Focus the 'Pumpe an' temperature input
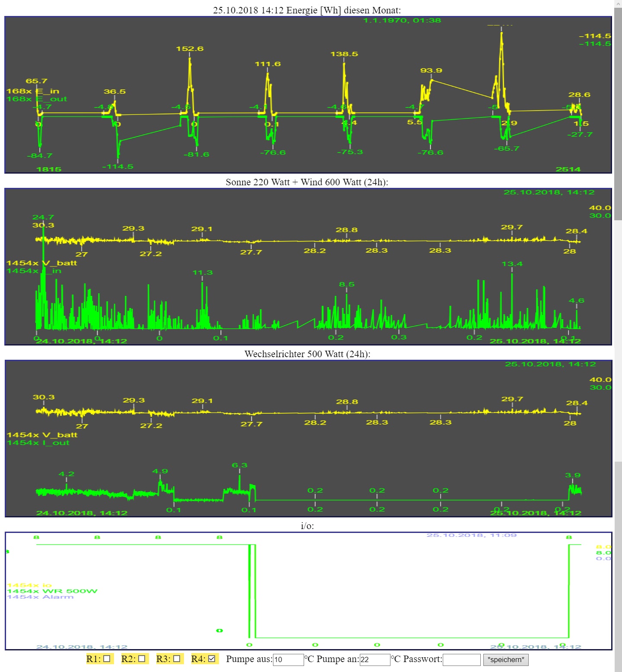Viewport: 622px width, 672px height. click(374, 659)
